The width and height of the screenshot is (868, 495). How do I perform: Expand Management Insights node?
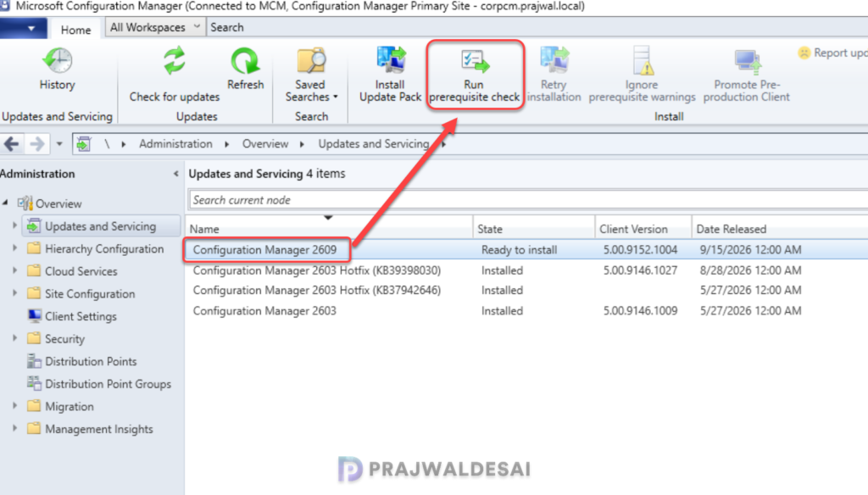[x=15, y=429]
